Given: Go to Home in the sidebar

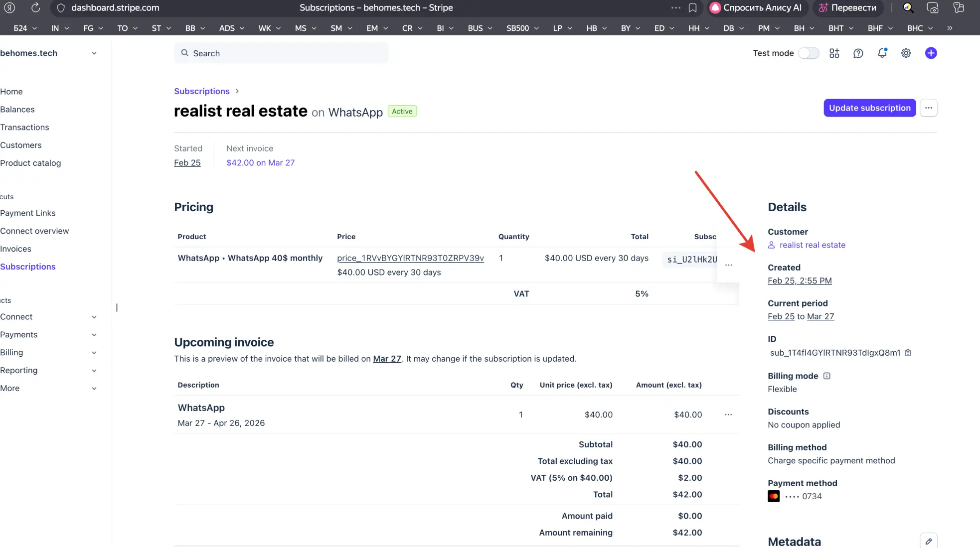Looking at the screenshot, I should coord(11,92).
